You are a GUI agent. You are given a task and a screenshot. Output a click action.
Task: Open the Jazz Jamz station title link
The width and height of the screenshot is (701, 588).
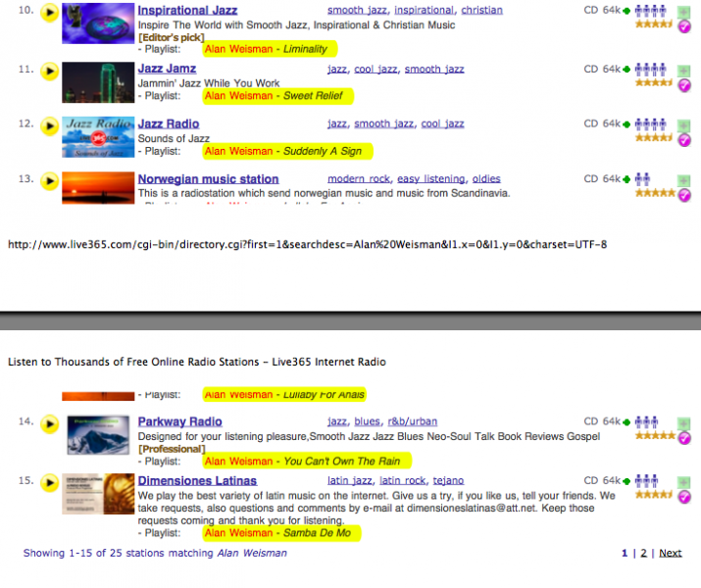tap(167, 70)
